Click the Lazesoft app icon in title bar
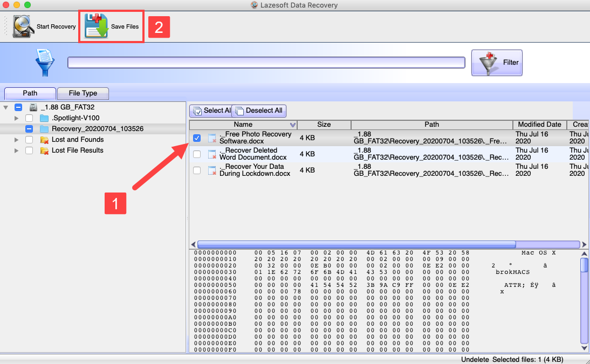The width and height of the screenshot is (590, 364). (254, 5)
